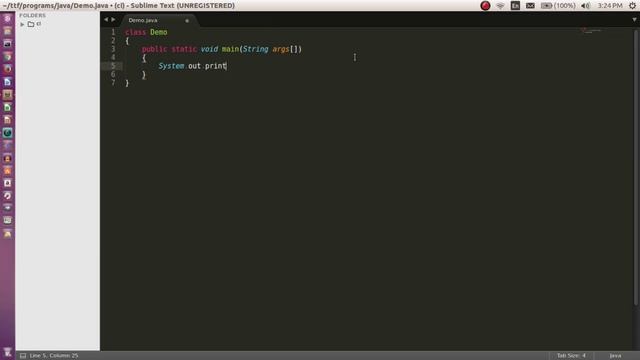Go to previous tab using left arrow

coord(106,19)
